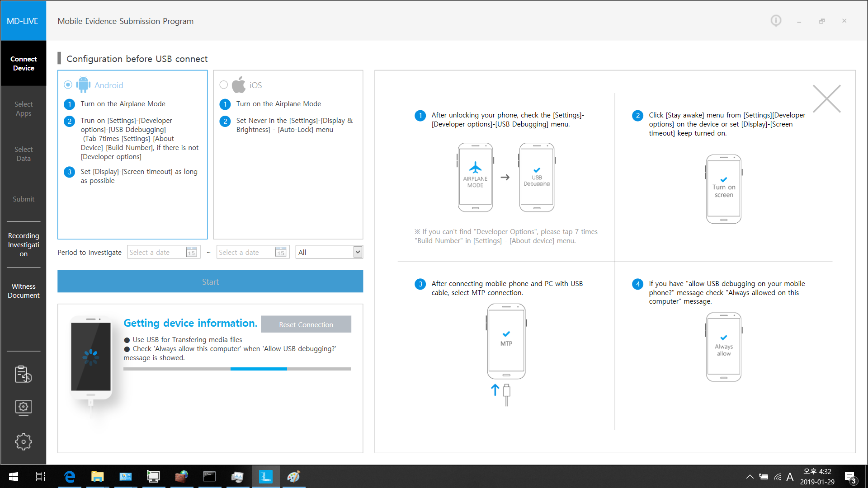Open the Recording Investigation sidebar item
The image size is (868, 488).
tap(24, 244)
